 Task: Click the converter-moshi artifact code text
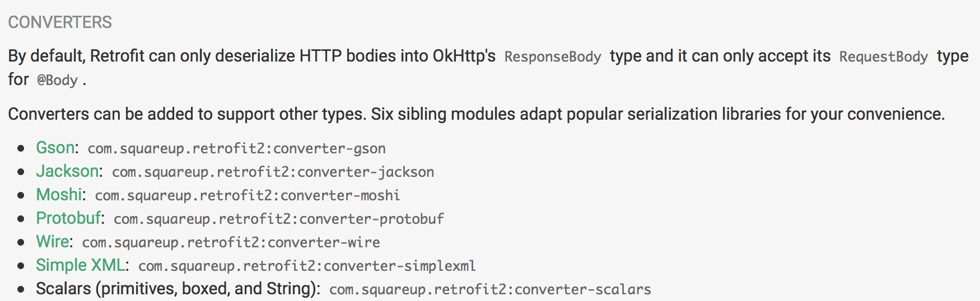(247, 196)
